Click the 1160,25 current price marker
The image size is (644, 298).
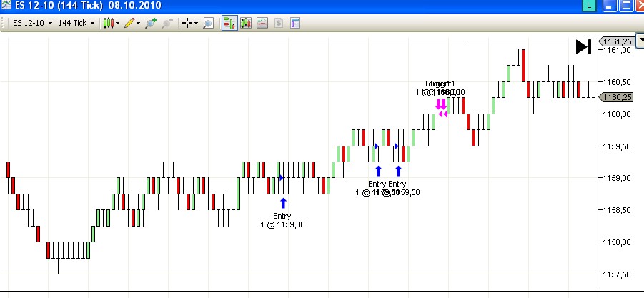(618, 98)
